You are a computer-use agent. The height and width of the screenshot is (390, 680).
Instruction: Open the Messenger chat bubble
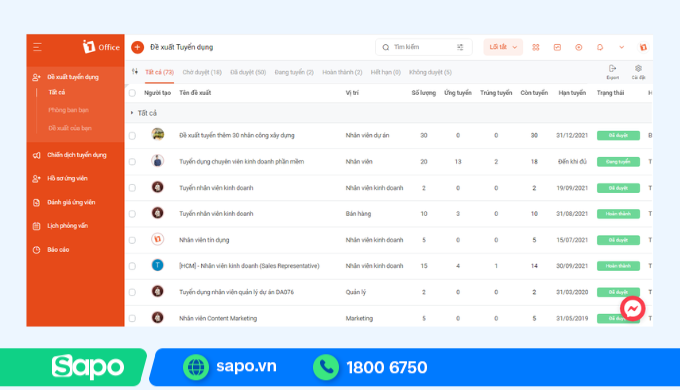point(632,308)
